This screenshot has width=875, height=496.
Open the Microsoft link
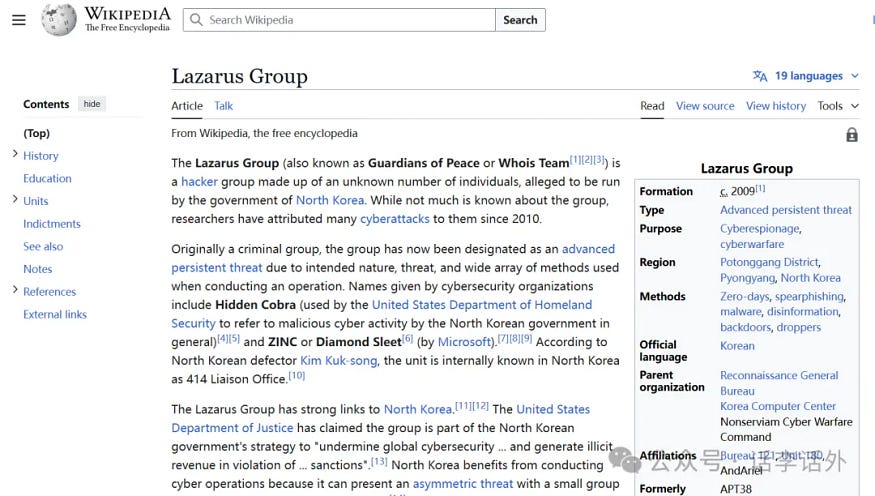pos(464,342)
